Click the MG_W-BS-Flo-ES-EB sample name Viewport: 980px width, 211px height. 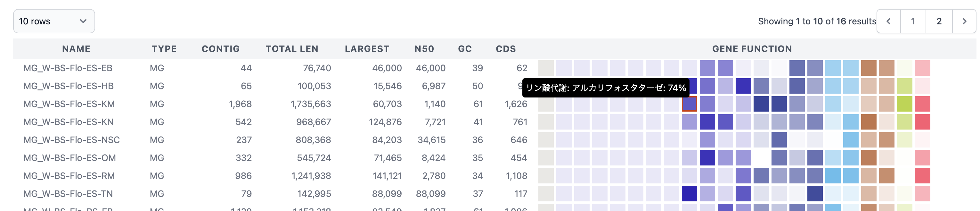pyautogui.click(x=68, y=68)
